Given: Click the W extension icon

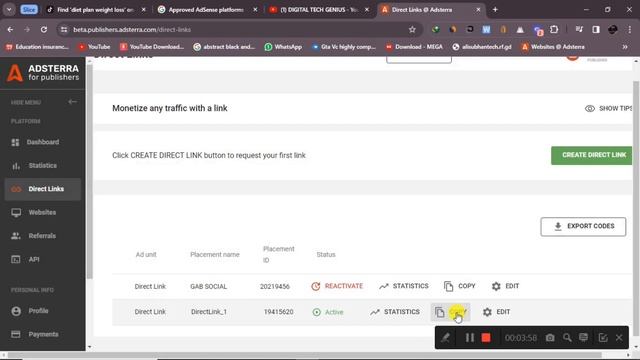Looking at the screenshot, I should click(486, 29).
